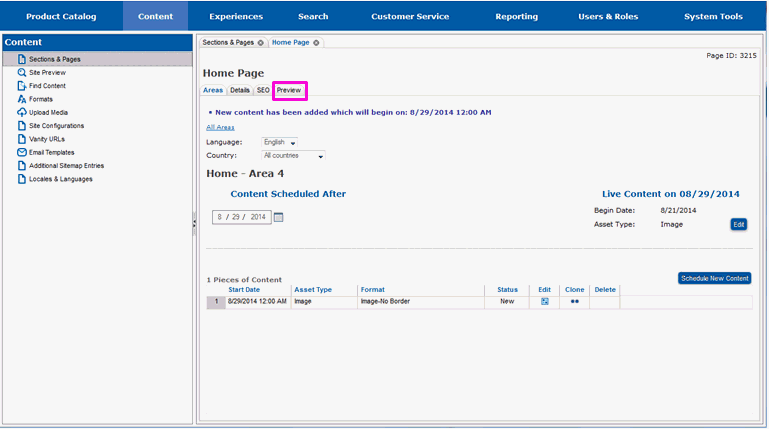Click the New status cell
Viewport: 769px width, 429px height.
[x=507, y=302]
